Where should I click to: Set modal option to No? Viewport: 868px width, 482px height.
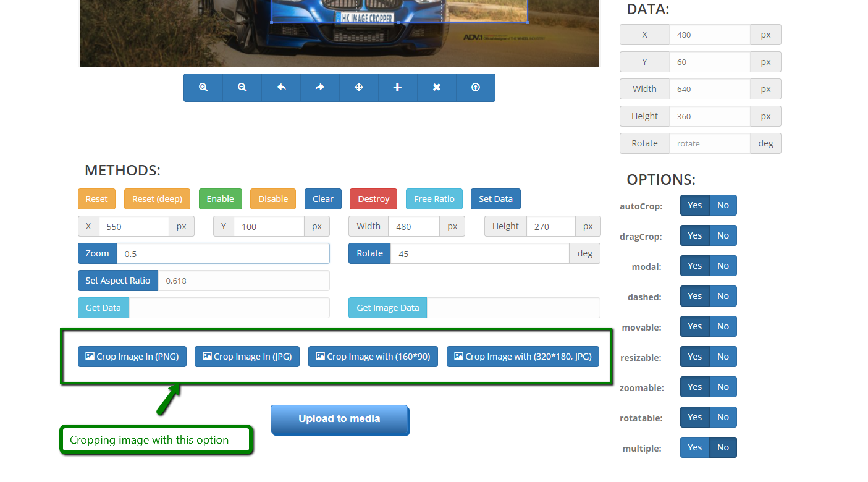coord(723,266)
